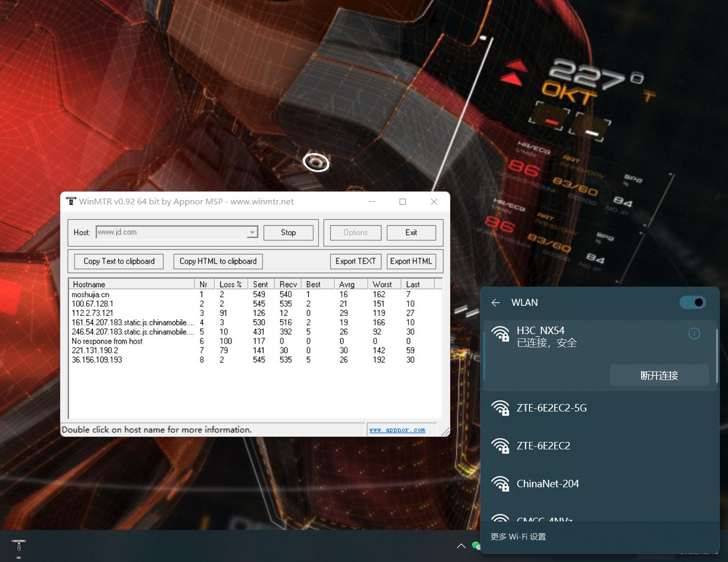Turn off the WLAN toggle switch
728x562 pixels.
(692, 303)
